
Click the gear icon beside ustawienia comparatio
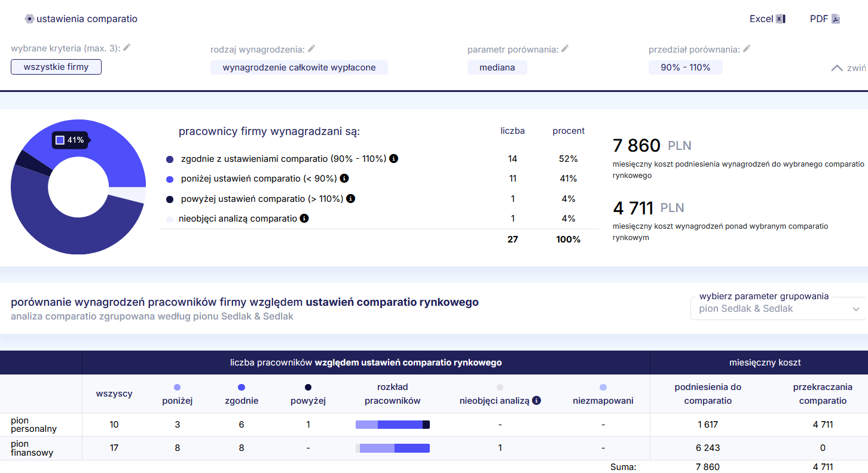click(29, 19)
